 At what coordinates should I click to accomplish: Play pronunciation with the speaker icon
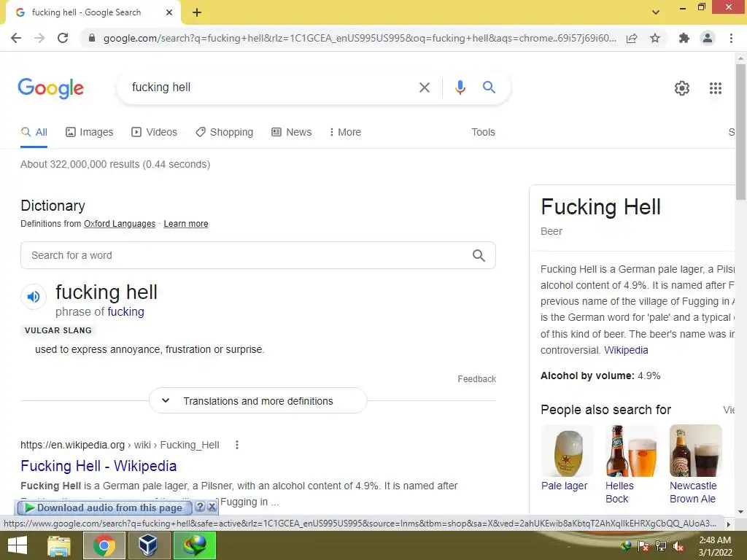coord(34,297)
